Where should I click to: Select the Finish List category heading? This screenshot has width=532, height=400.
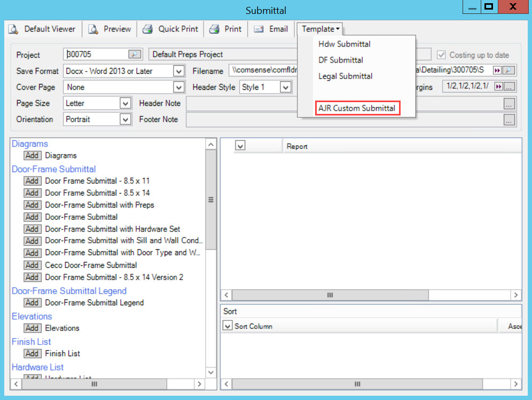[31, 342]
